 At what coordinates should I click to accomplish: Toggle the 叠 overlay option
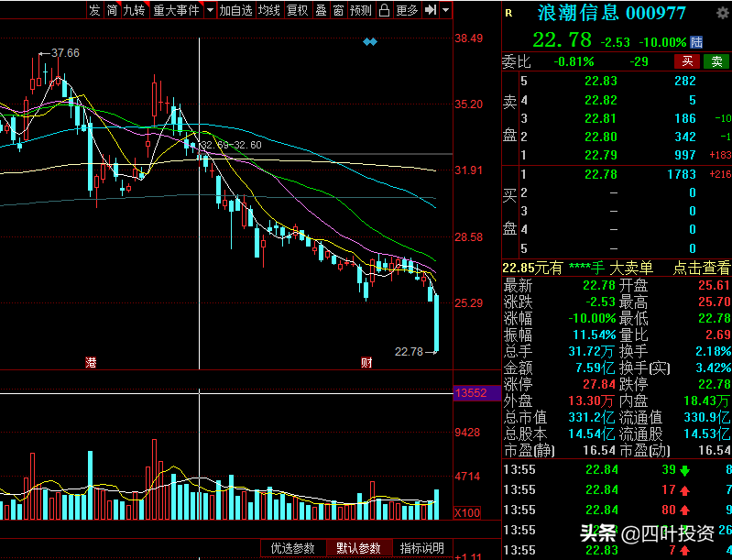322,10
